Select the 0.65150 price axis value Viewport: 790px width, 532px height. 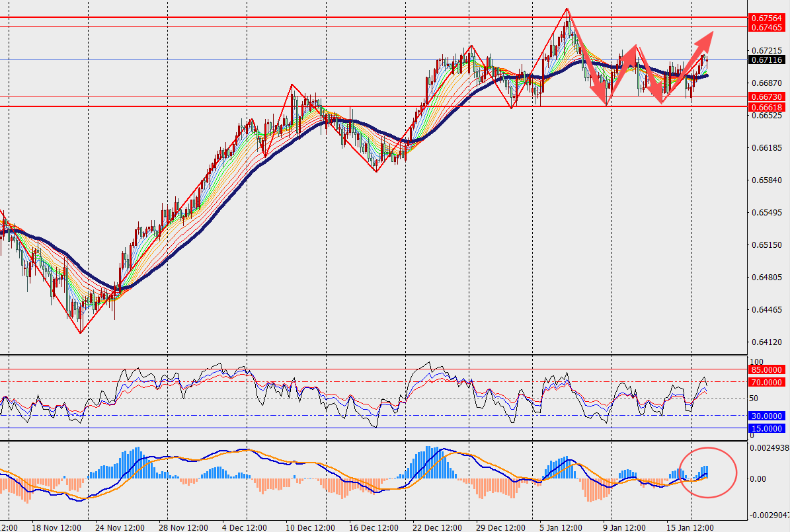(767, 245)
